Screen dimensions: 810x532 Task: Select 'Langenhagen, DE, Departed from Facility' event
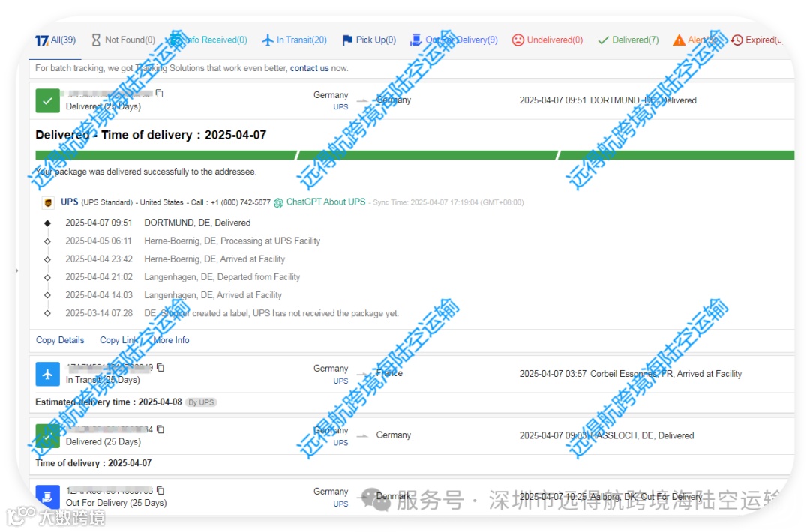(183, 277)
